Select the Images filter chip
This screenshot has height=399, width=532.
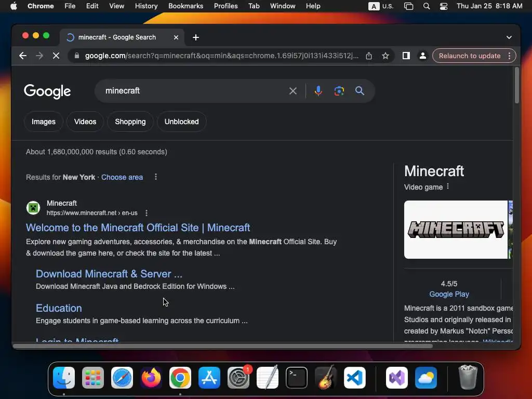(44, 122)
